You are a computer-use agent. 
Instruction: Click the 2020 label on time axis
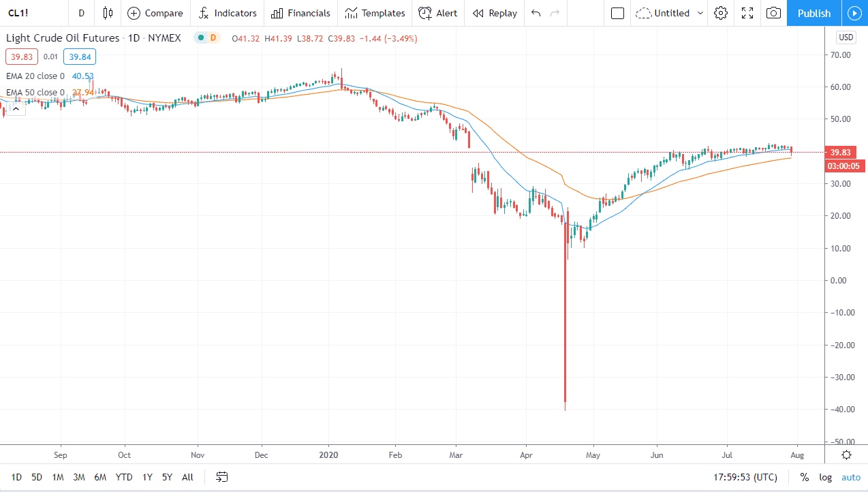pyautogui.click(x=329, y=455)
